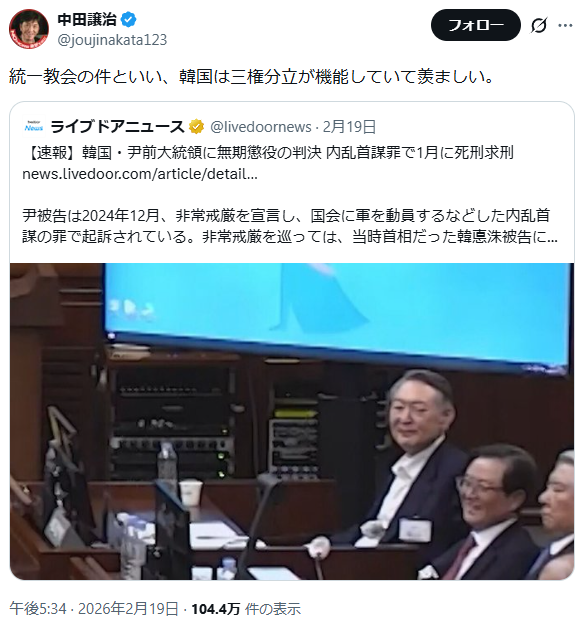Open the courtroom photo in quoted tweet

pos(292,421)
